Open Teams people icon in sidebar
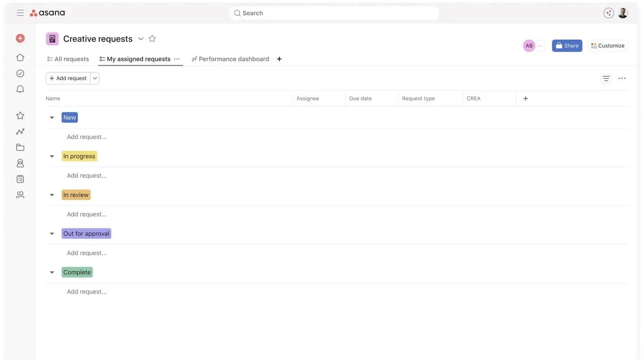 tap(20, 195)
